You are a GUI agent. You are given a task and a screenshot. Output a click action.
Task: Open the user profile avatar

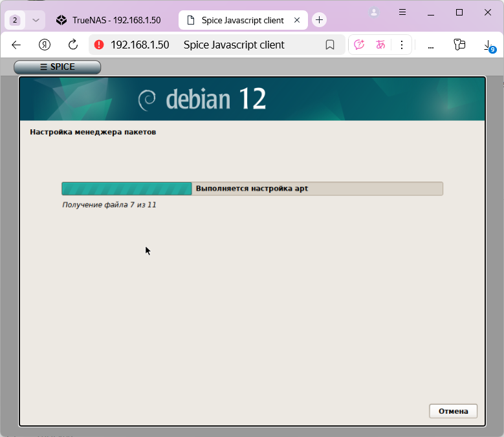coord(374,12)
